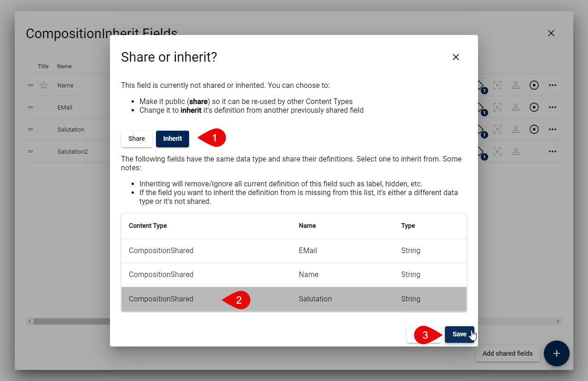Switch to the Share option
The width and height of the screenshot is (588, 381).
(137, 139)
